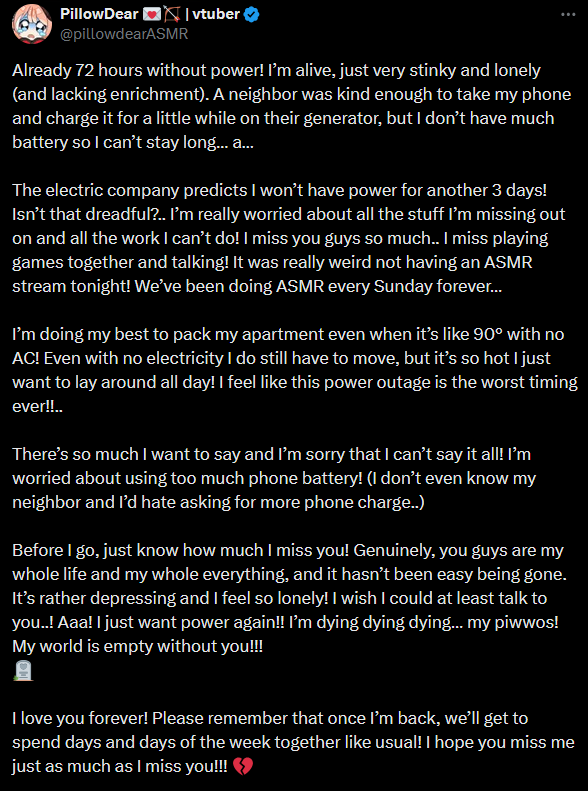Click the love letter emoji in display name
Viewport: 588px width, 791px height.
tap(151, 14)
